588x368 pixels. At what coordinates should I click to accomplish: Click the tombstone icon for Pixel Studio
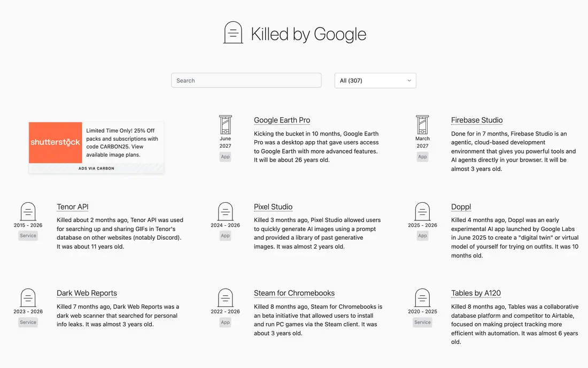(226, 211)
